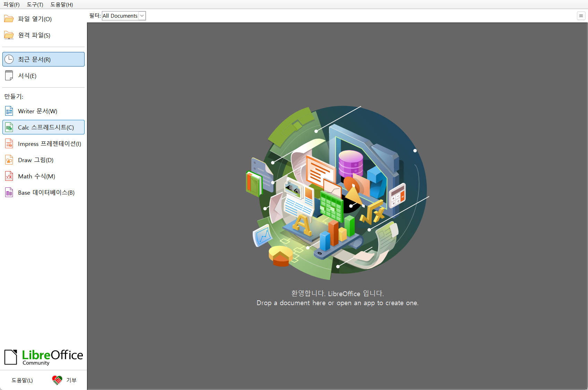Create a new Base 데이터베이스(B)

(x=43, y=192)
